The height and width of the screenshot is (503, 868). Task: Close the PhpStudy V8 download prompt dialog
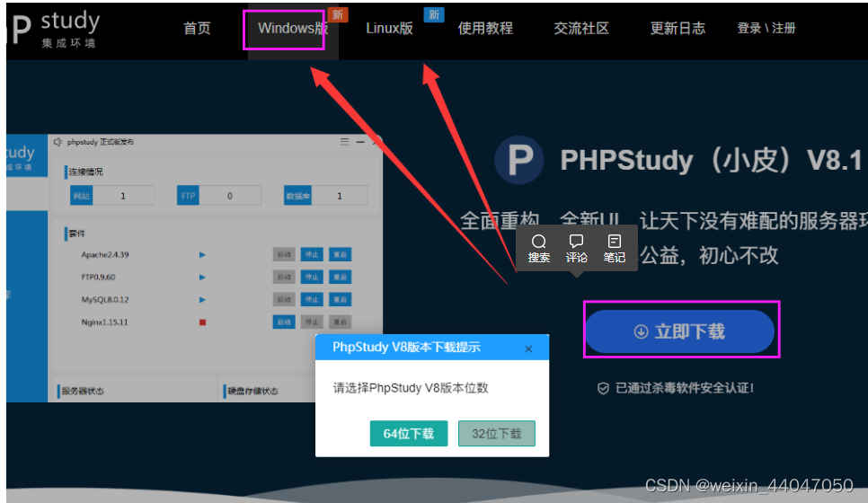[x=528, y=349]
